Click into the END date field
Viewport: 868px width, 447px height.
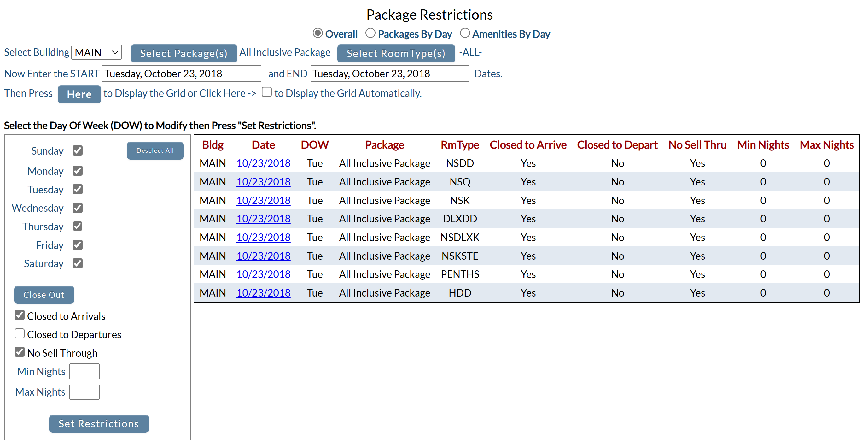(x=390, y=74)
